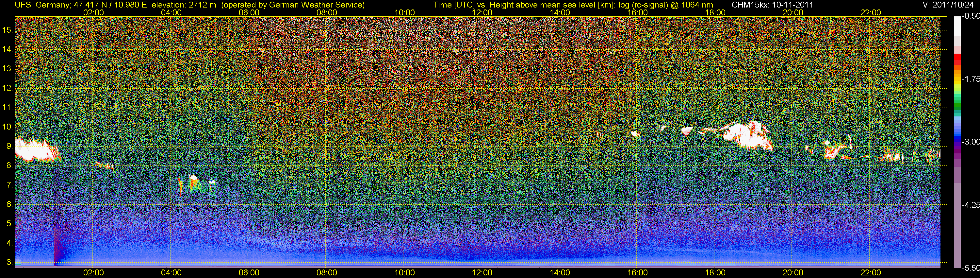
Task: Click the 02:00 label on the top time axis
Action: click(x=93, y=12)
